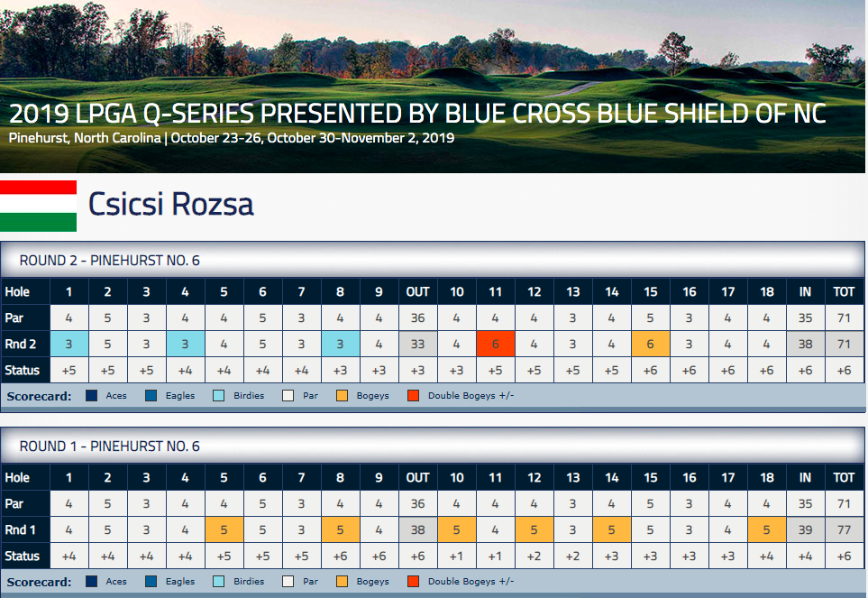Click Round 2 OUT score 33
The width and height of the screenshot is (868, 598).
417,344
